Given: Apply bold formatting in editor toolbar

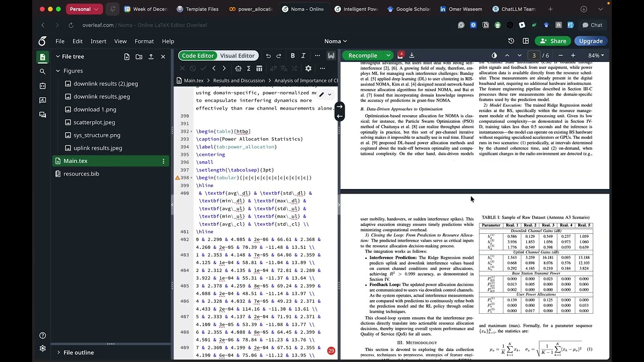Looking at the screenshot, I should click(x=293, y=56).
